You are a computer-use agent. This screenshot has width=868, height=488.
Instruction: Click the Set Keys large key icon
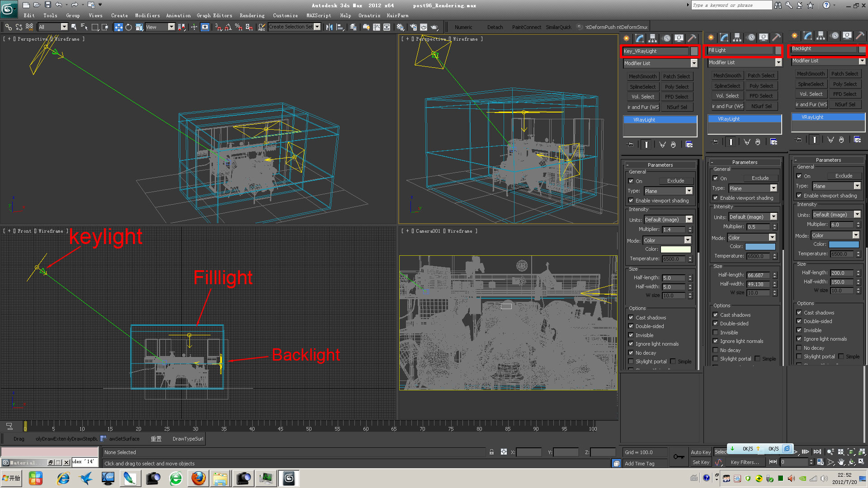tap(679, 457)
